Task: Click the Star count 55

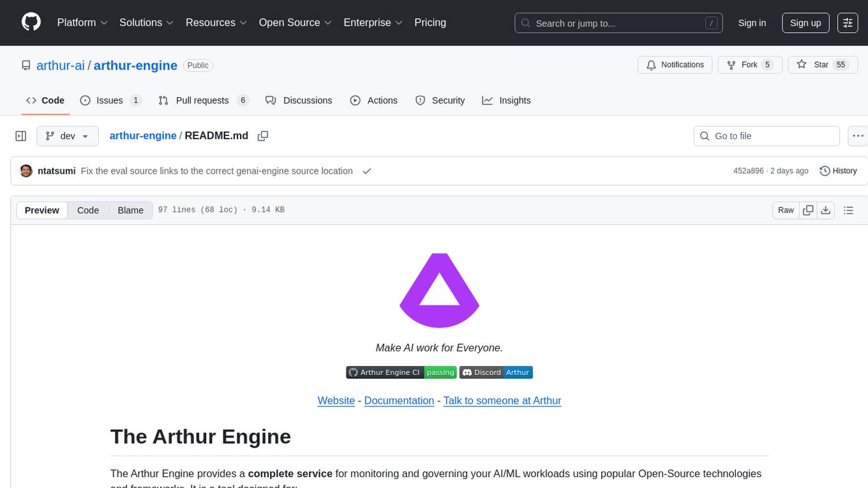Action: [841, 65]
